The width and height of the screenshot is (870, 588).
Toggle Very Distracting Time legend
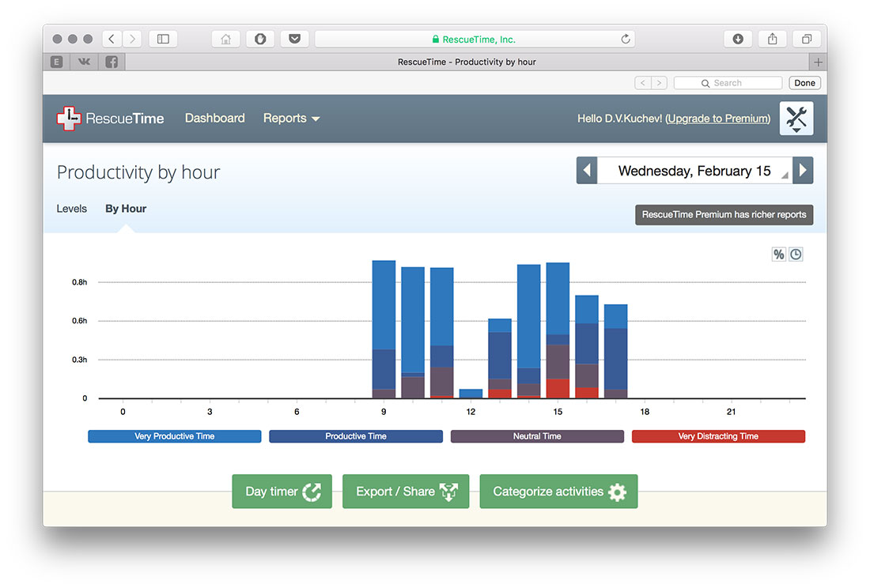click(718, 436)
